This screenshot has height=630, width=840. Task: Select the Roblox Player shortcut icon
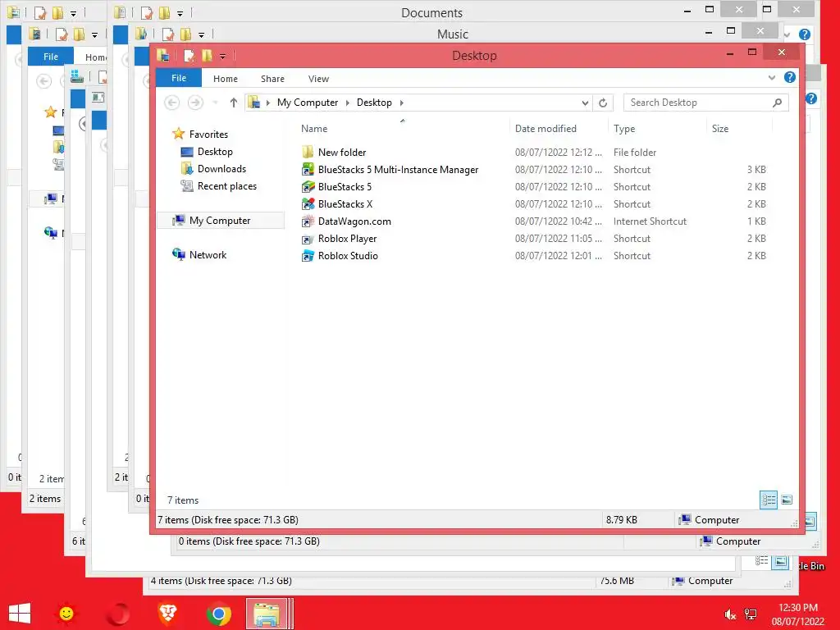tap(308, 239)
